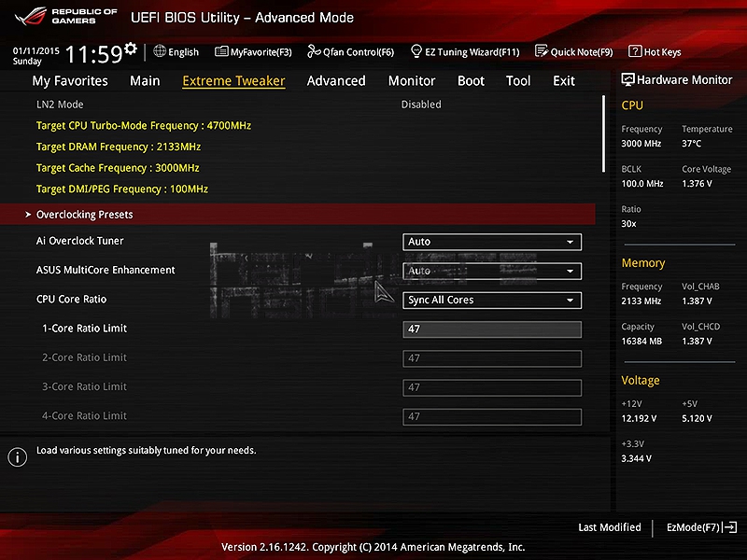Switch to the Monitor tab
Screen dimensions: 747x560
(412, 81)
